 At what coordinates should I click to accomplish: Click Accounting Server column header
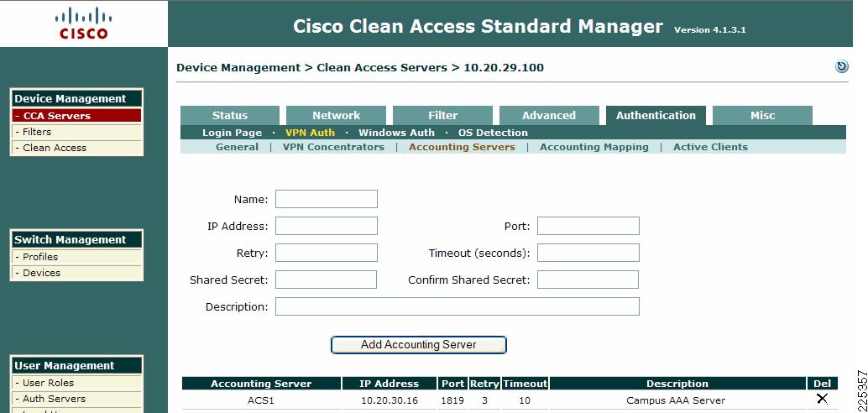pos(261,384)
